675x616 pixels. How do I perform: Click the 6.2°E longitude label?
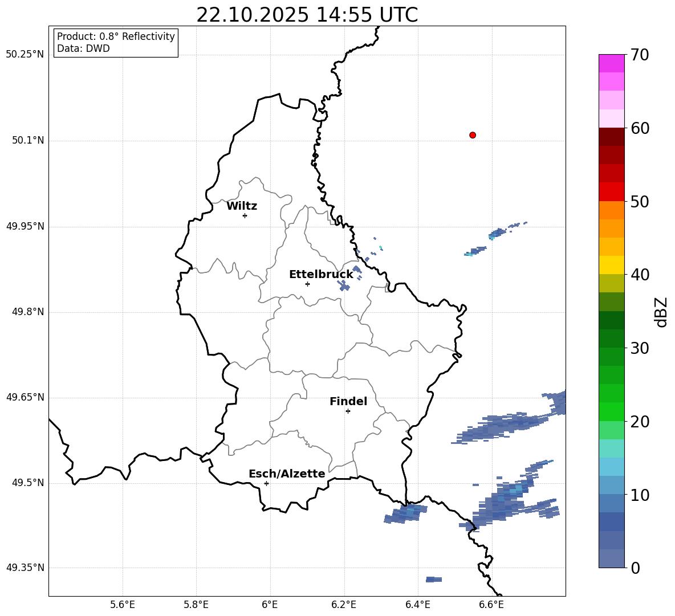point(344,605)
